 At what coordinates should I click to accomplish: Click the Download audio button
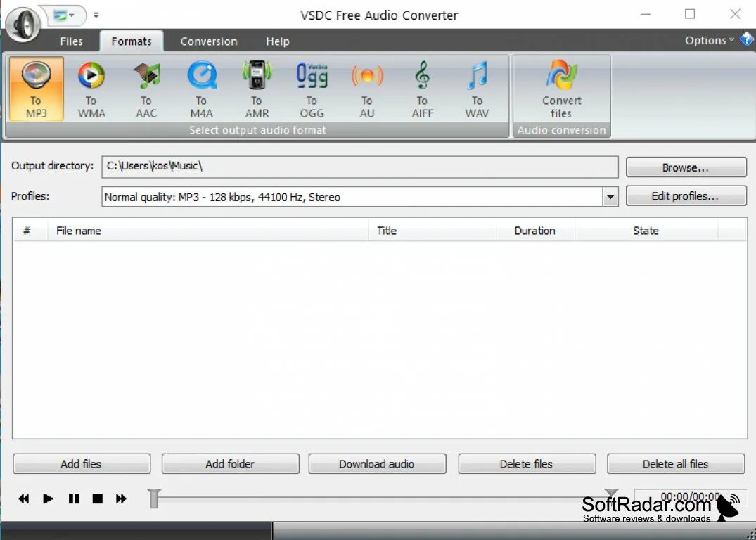click(377, 464)
